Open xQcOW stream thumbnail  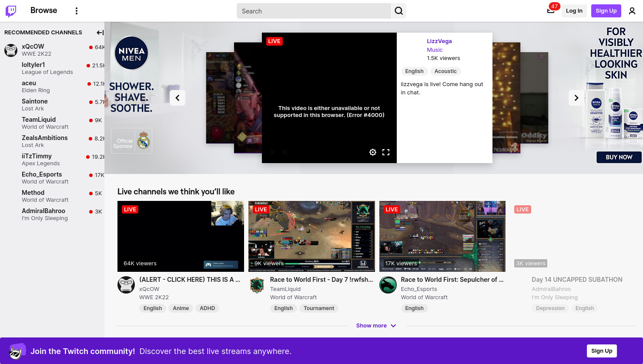(181, 236)
